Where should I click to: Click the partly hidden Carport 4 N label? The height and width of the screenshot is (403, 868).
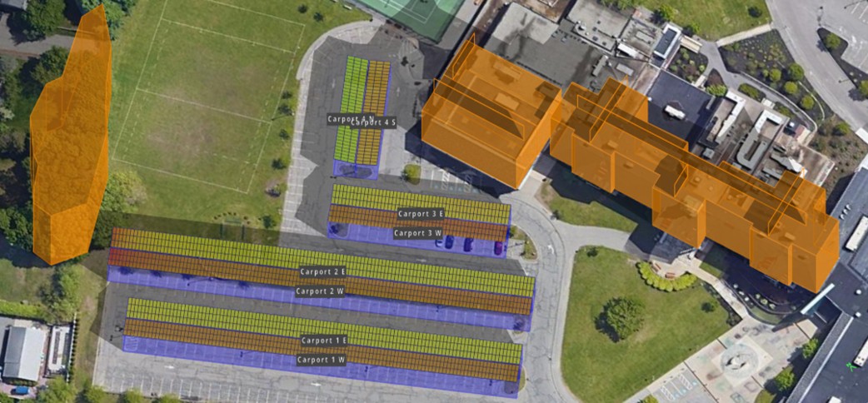coord(338,119)
